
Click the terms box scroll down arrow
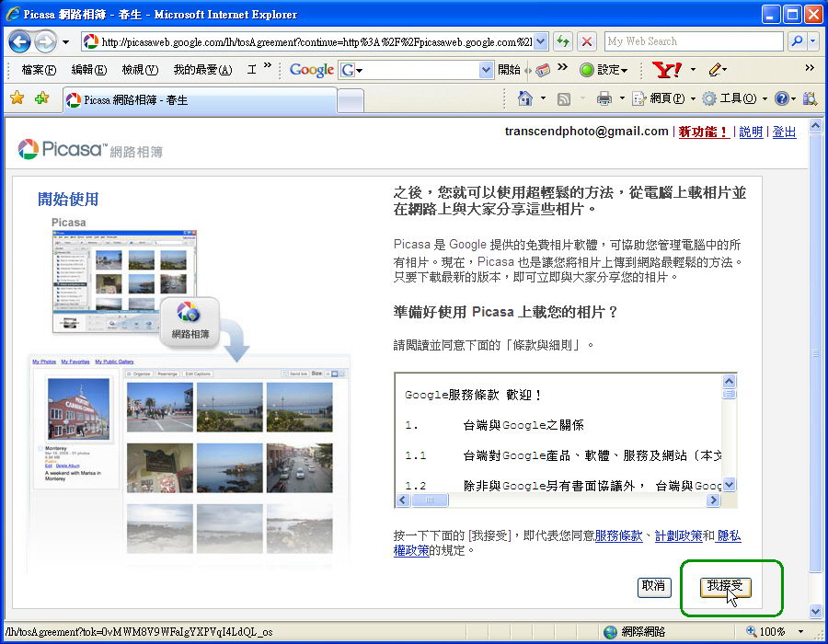tap(730, 485)
